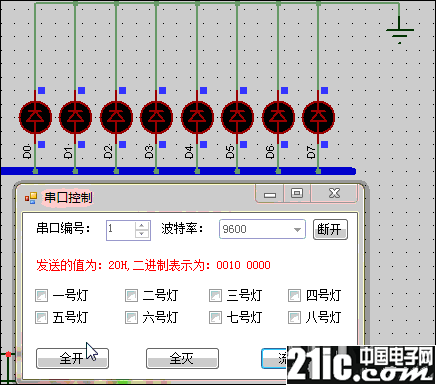Select the D6 LED component

(x=278, y=117)
